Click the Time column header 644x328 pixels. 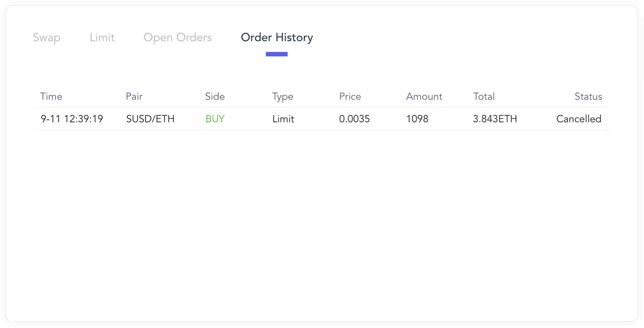tap(51, 97)
